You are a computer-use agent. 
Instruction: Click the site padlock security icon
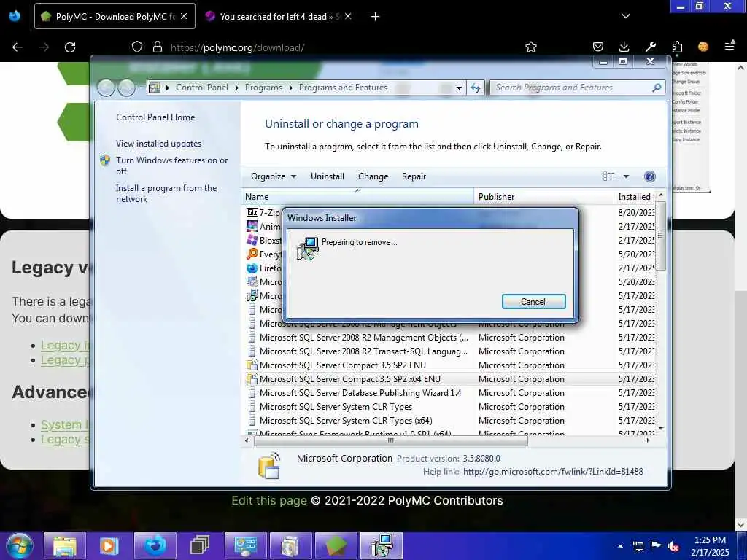[158, 47]
